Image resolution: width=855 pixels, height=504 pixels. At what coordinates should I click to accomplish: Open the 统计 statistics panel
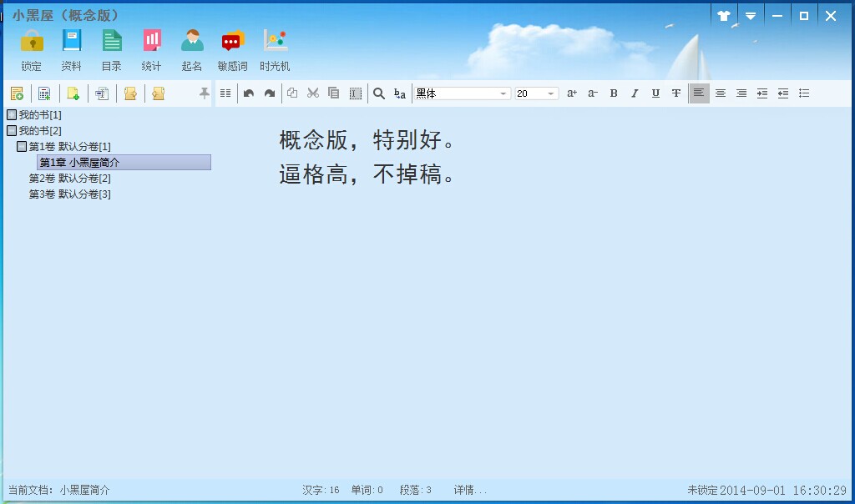152,49
